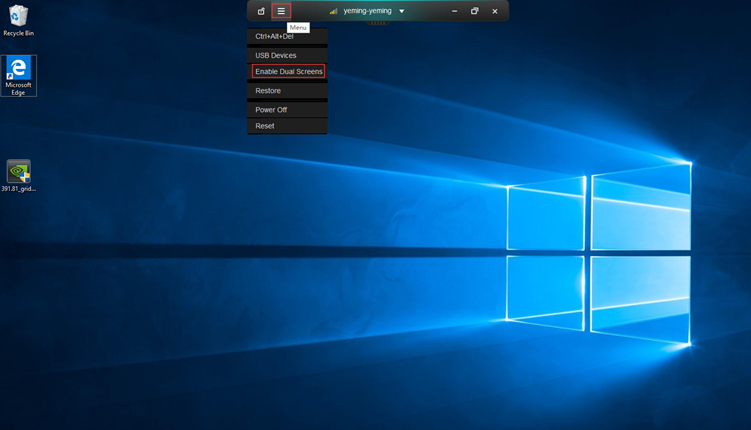Send Ctrl+Alt+Del from the menu
751x430 pixels.
pos(275,36)
